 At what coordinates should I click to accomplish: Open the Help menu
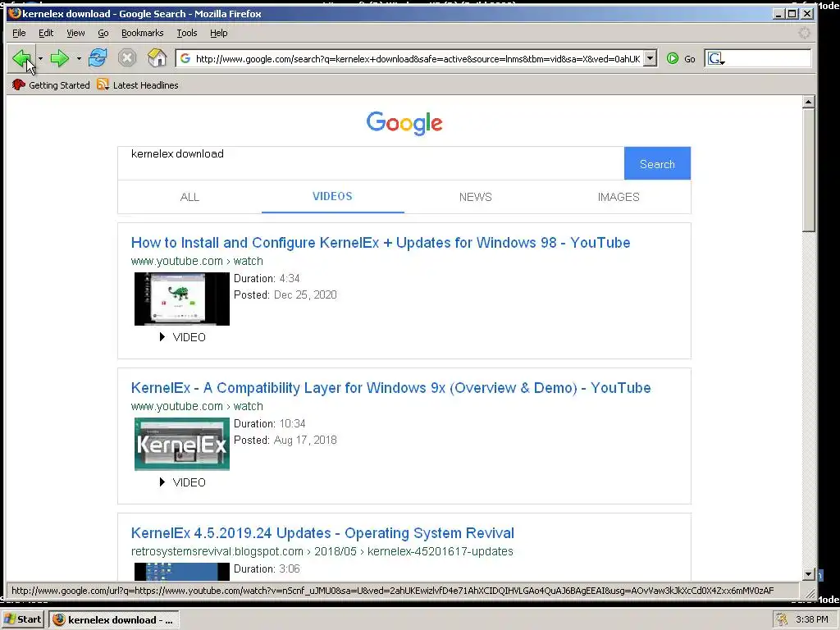[218, 33]
